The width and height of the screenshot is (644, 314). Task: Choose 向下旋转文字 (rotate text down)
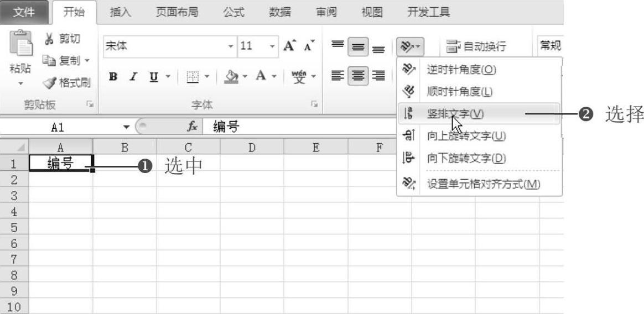click(x=479, y=158)
